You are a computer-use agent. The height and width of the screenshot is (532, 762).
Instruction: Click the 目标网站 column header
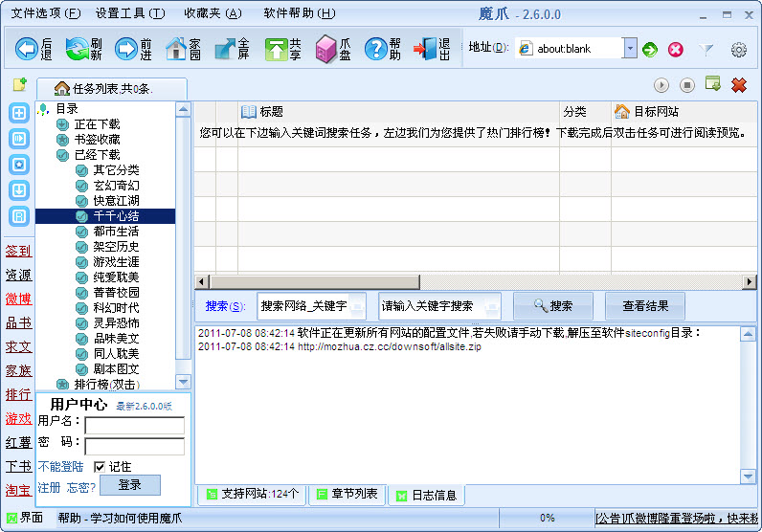[x=684, y=112]
